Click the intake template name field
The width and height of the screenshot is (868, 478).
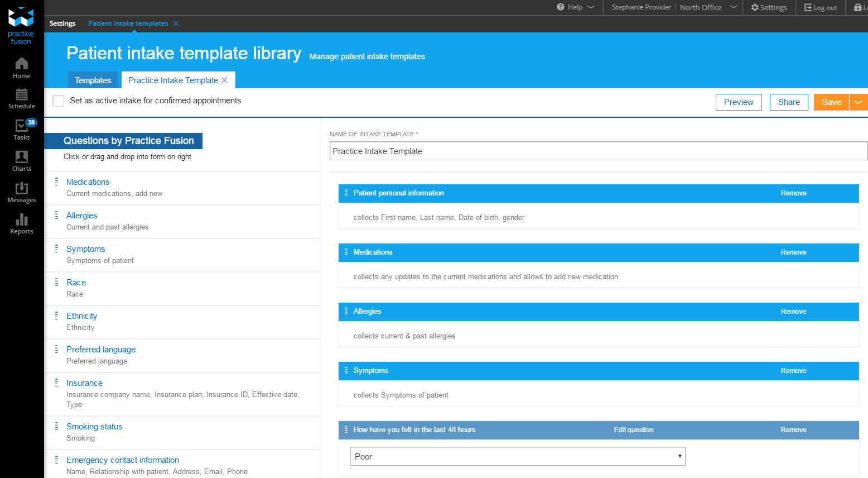point(598,151)
